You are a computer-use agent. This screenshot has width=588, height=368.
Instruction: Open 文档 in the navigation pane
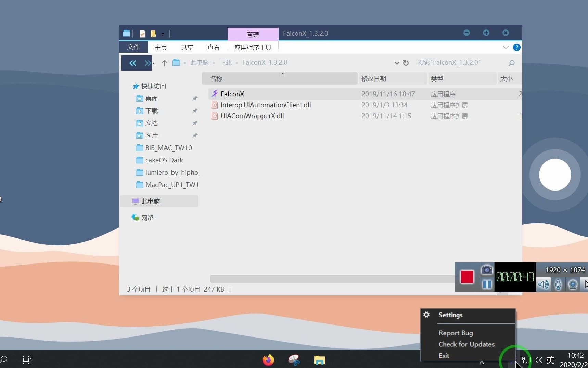(151, 123)
